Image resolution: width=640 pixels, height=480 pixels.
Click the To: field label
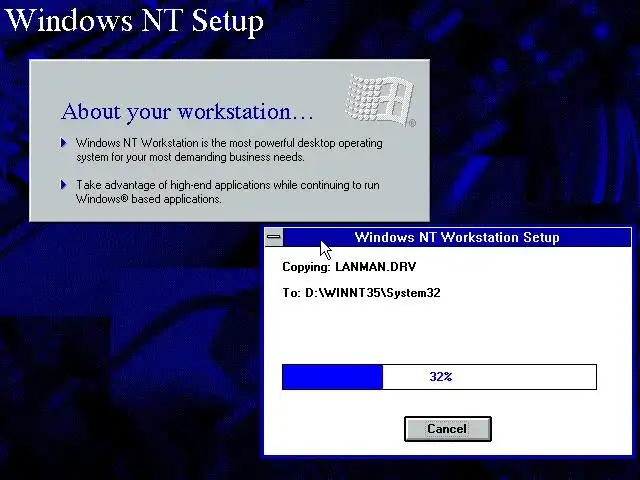[291, 293]
